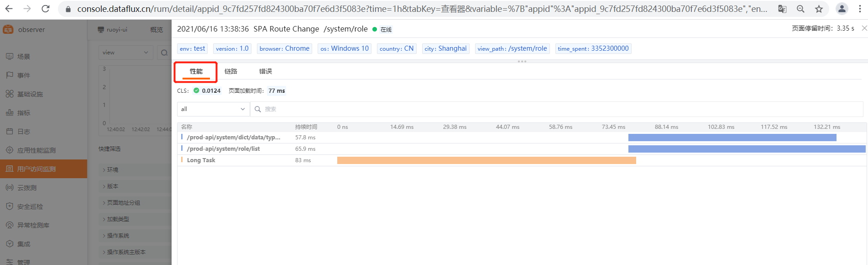
Task: Click the browser: Chrome tag
Action: [x=284, y=48]
